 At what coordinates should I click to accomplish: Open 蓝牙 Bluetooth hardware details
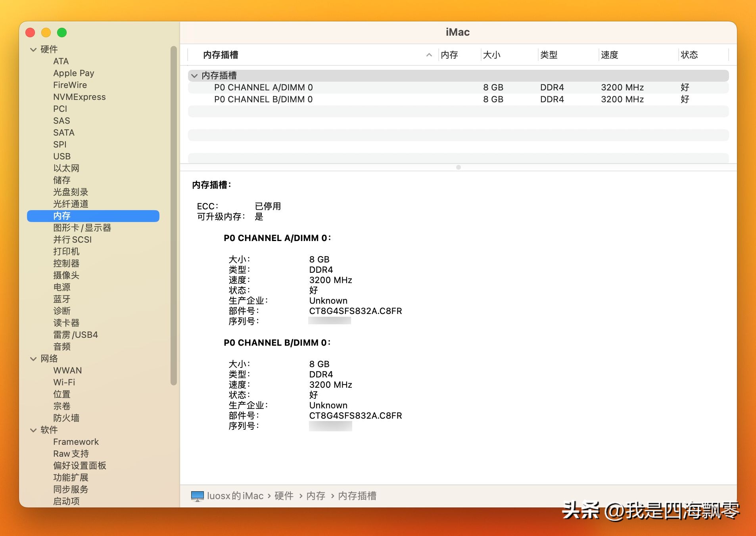(x=61, y=299)
